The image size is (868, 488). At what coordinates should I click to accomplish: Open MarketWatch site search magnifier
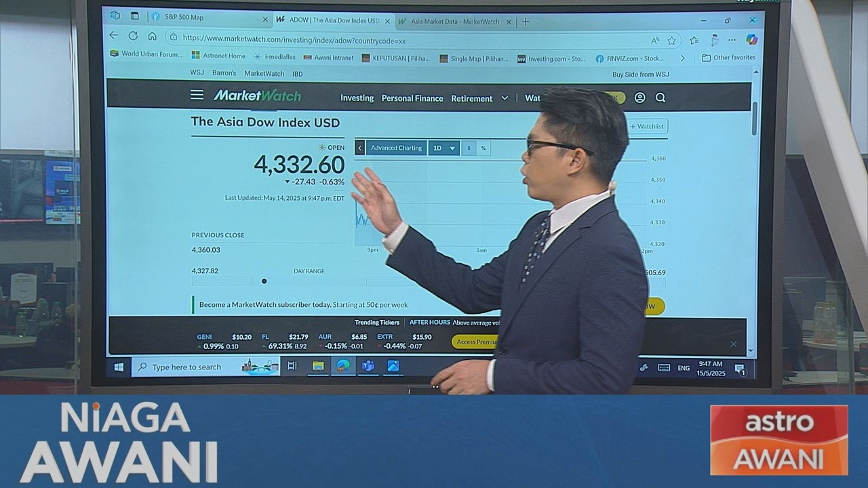pos(660,98)
